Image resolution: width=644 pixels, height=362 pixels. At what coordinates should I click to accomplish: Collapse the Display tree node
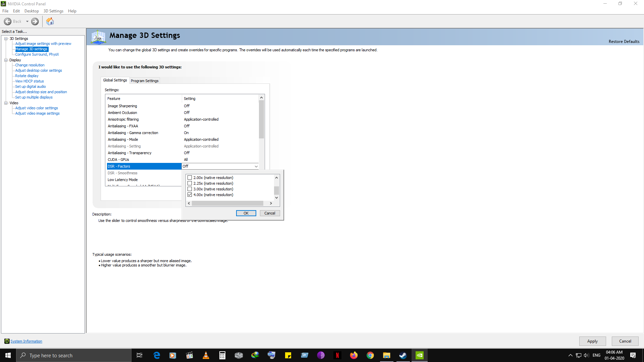6,60
